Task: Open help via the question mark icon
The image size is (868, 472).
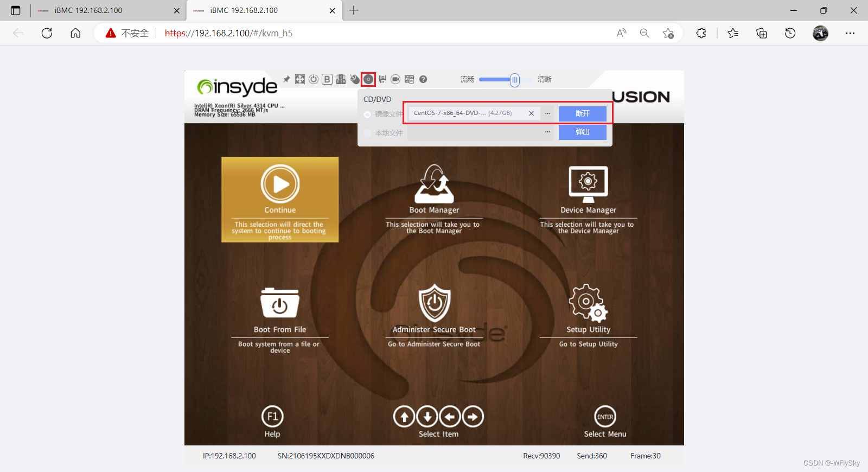Action: 423,79
